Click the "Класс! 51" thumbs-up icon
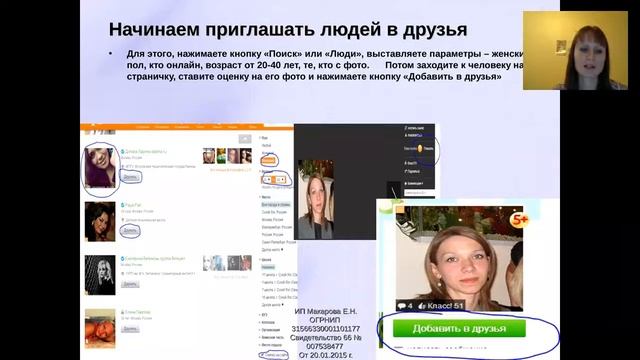 [x=422, y=306]
